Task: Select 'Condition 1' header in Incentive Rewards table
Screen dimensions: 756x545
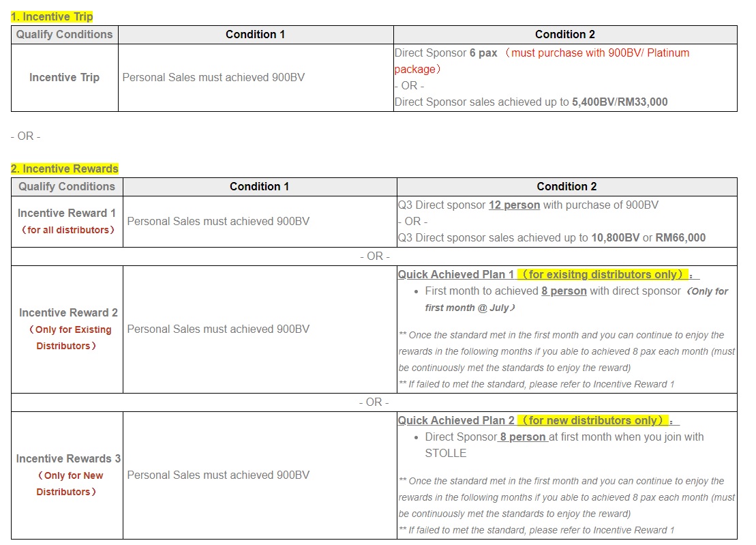Action: [259, 187]
